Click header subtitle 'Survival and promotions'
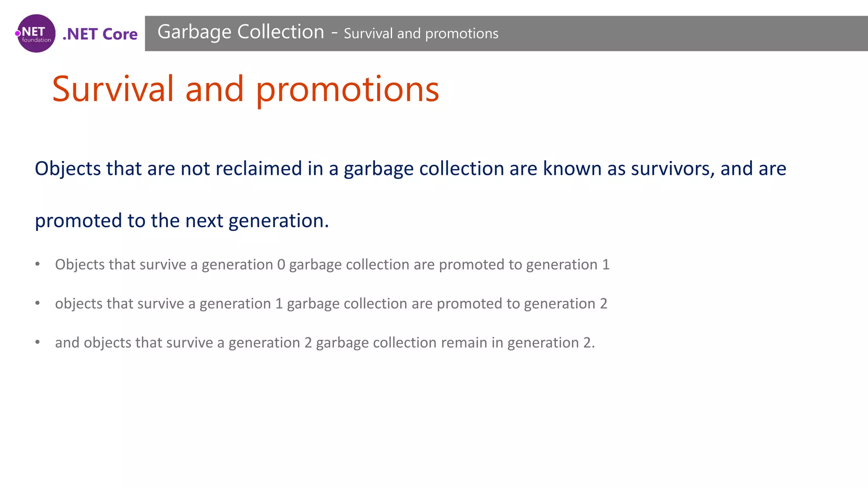The height and width of the screenshot is (488, 868). pos(421,33)
